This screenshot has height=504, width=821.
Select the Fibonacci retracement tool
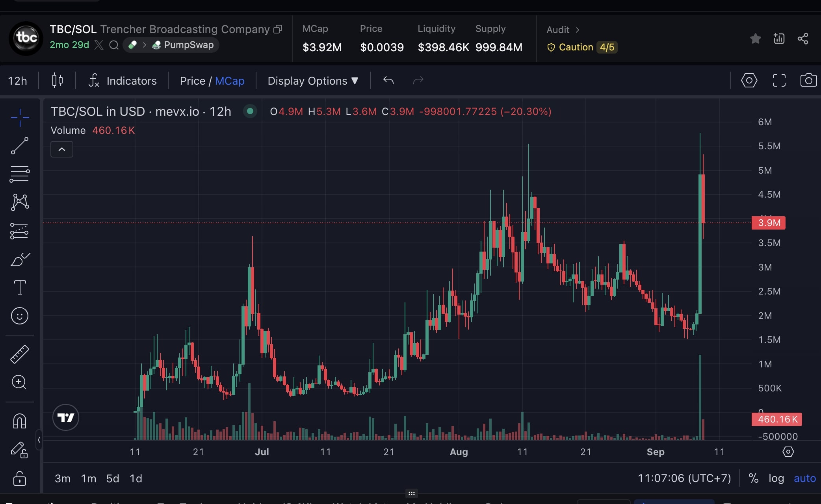pos(19,174)
